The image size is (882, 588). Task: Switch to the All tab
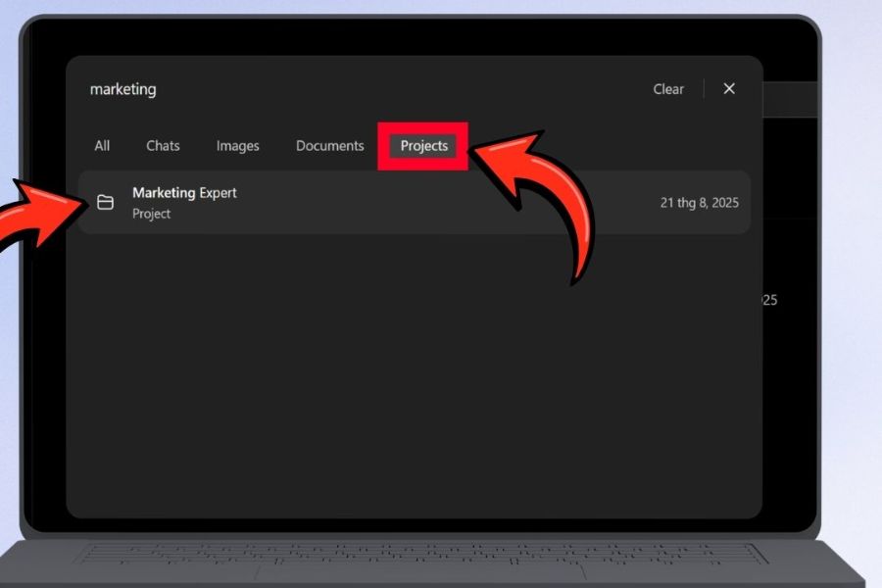pos(102,146)
